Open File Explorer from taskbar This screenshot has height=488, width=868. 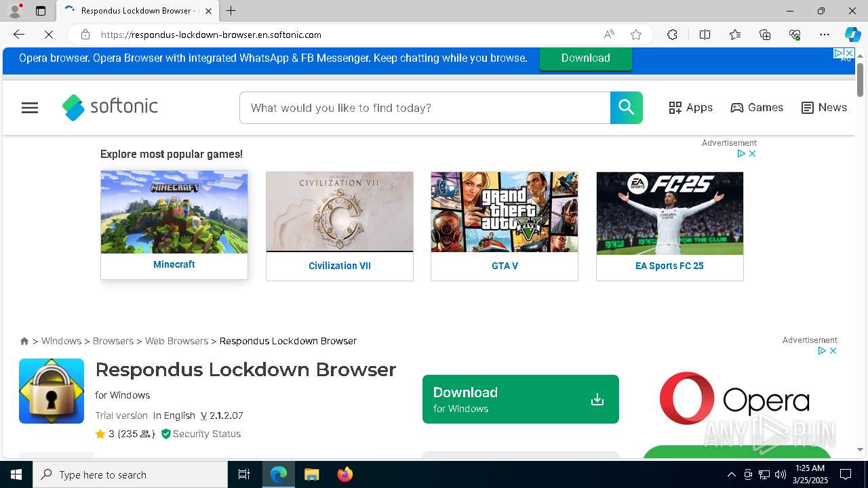pos(311,474)
